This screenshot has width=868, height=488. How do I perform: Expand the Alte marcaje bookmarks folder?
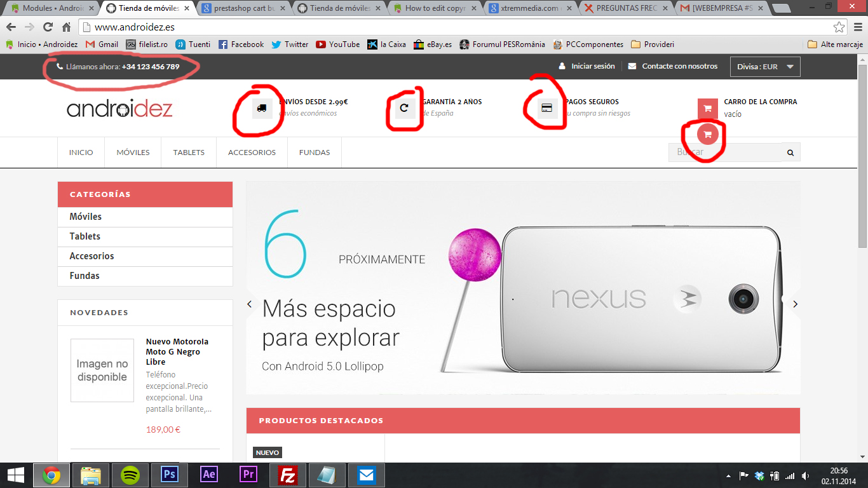pyautogui.click(x=835, y=44)
